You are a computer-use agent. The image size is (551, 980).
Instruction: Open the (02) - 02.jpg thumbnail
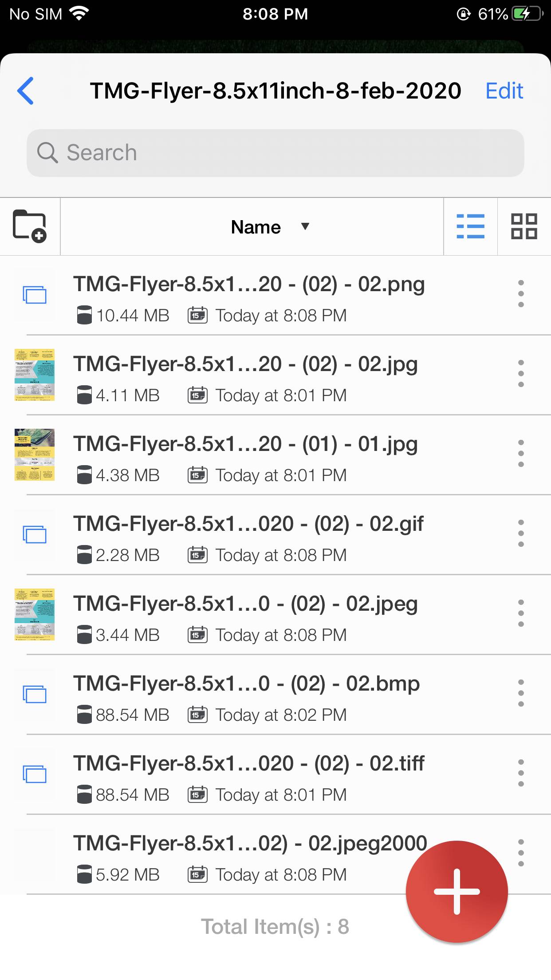coord(35,375)
